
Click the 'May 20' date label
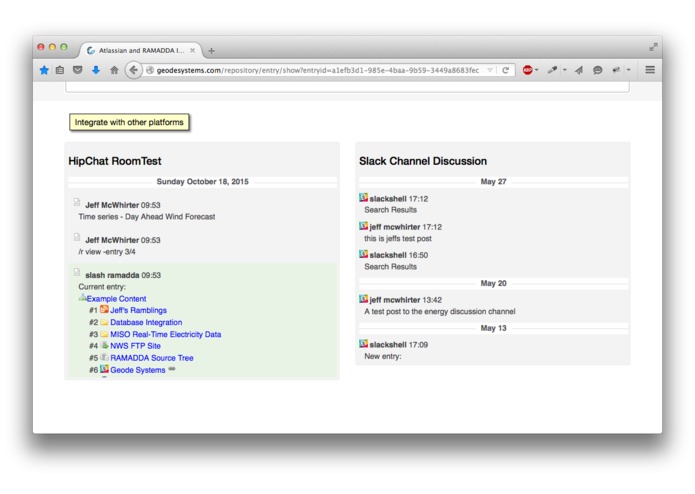tap(493, 283)
